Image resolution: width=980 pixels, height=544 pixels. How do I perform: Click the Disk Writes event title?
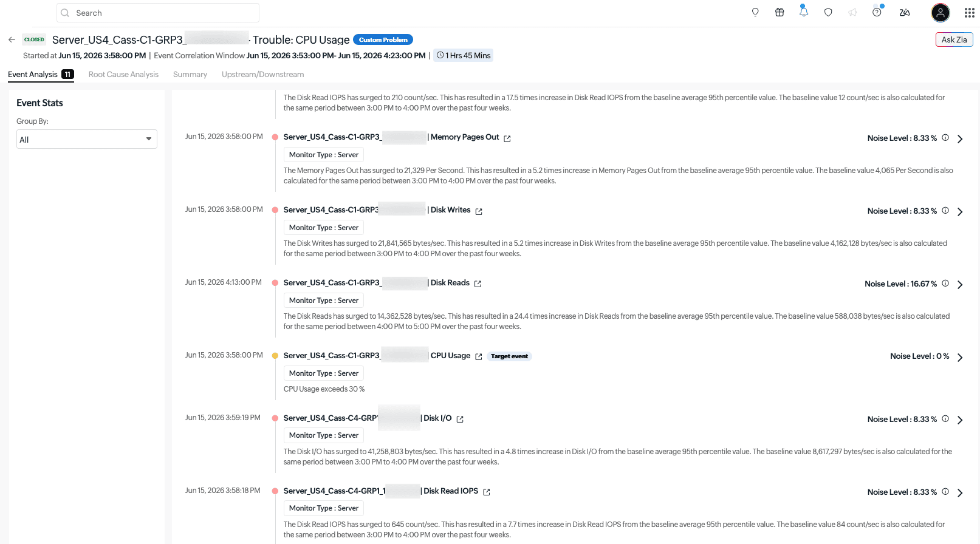click(377, 210)
